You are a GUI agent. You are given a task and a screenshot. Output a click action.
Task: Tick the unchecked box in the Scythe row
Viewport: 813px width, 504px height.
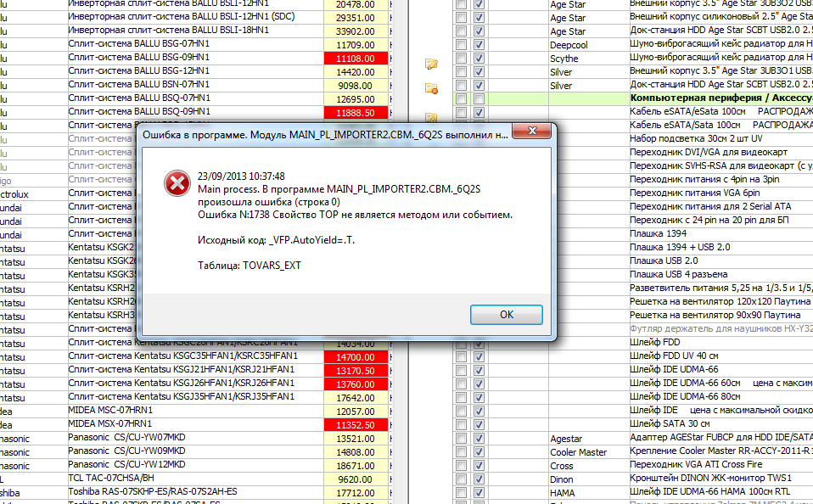coord(461,58)
